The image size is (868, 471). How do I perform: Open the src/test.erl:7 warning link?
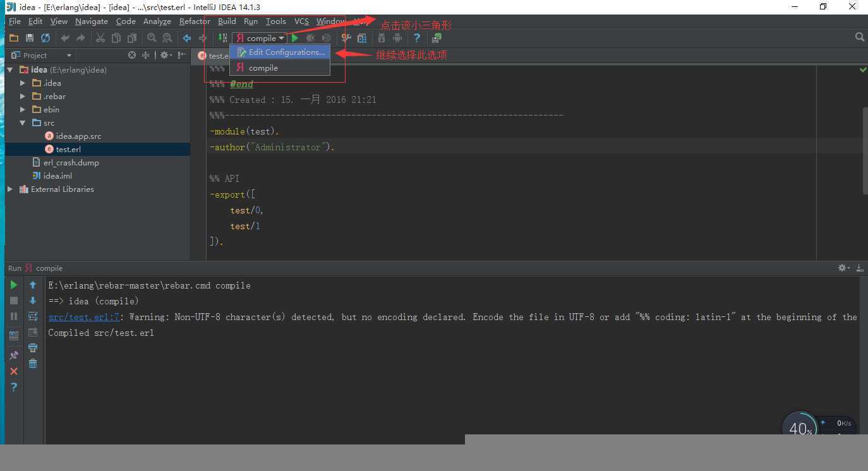(x=84, y=317)
